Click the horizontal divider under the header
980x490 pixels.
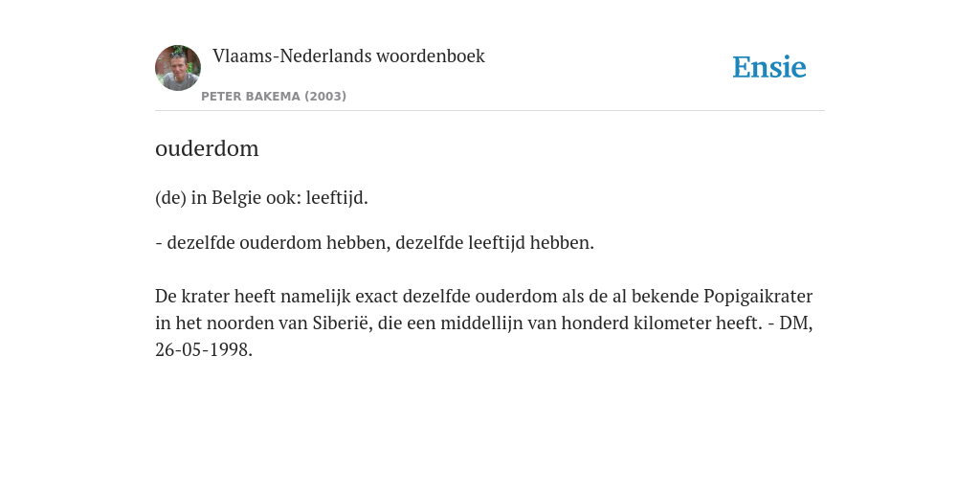(x=489, y=111)
